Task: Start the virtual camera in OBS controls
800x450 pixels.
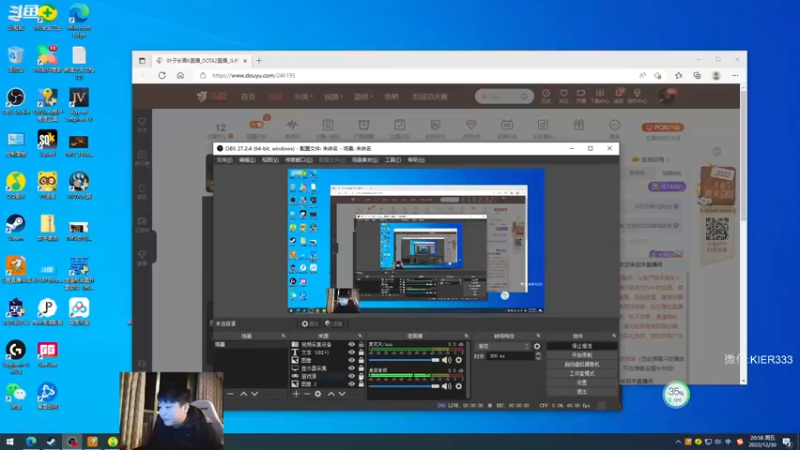Action: [582, 364]
